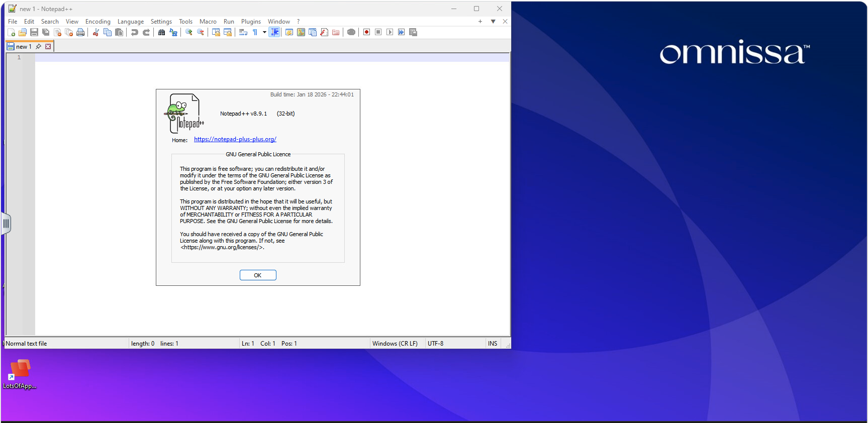Start macro recording with red dot
The width and height of the screenshot is (868, 423).
pyautogui.click(x=366, y=32)
